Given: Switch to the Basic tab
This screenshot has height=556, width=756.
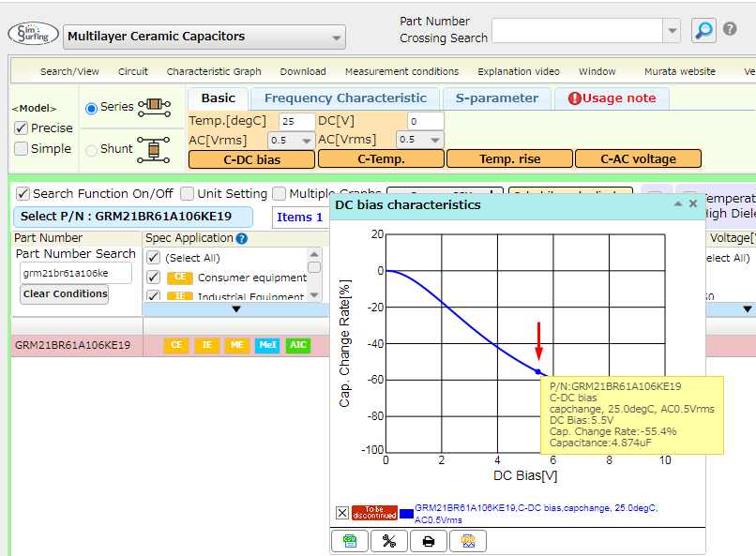Looking at the screenshot, I should [219, 98].
